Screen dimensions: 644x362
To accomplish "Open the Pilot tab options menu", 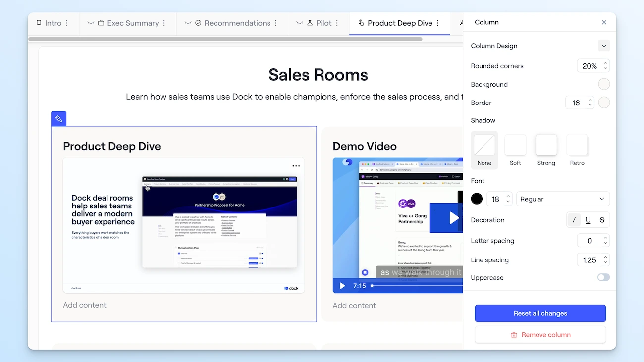I will coord(337,23).
